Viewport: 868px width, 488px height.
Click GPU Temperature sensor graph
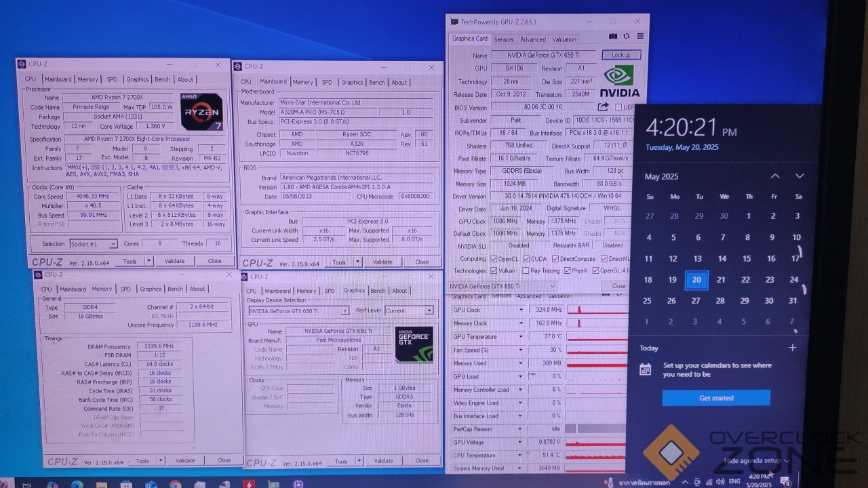tap(597, 337)
